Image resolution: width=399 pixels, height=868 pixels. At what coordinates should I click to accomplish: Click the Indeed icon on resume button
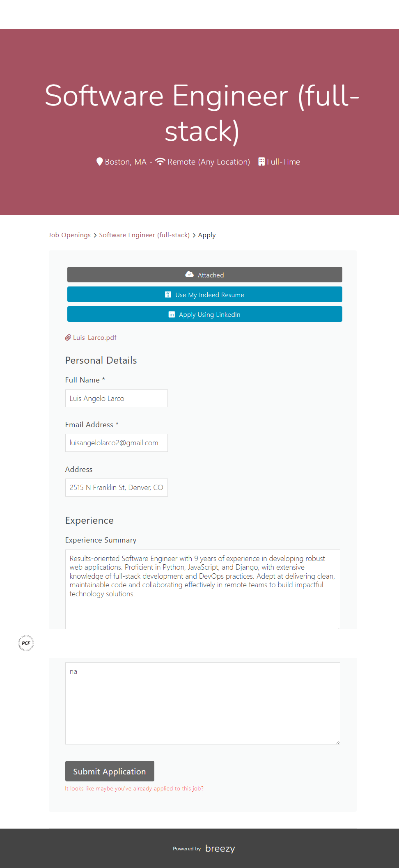coord(168,295)
